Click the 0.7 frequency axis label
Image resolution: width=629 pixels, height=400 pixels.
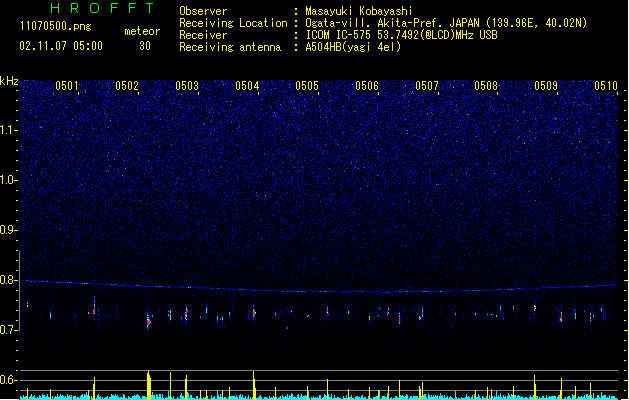[8, 330]
